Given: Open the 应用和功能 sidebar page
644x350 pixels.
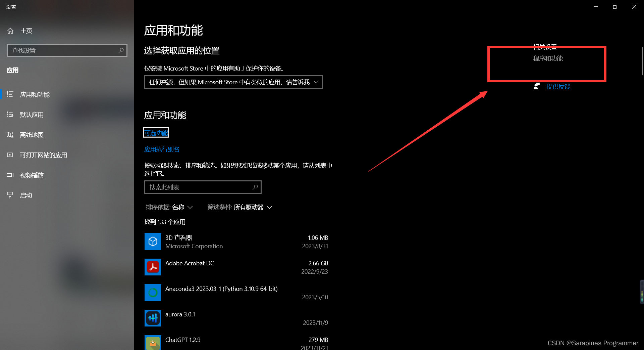Looking at the screenshot, I should [x=67, y=94].
